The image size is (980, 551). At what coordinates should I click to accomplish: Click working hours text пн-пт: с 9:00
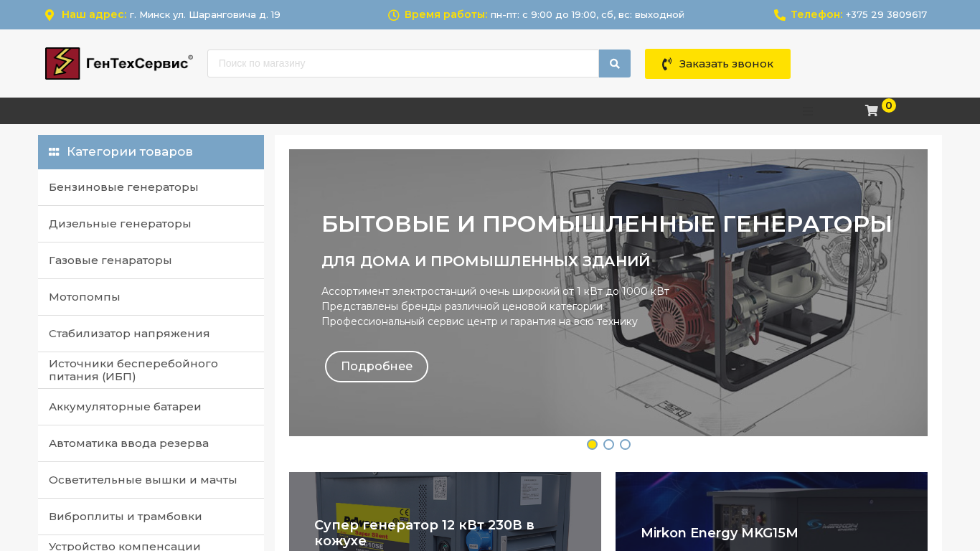click(x=588, y=15)
